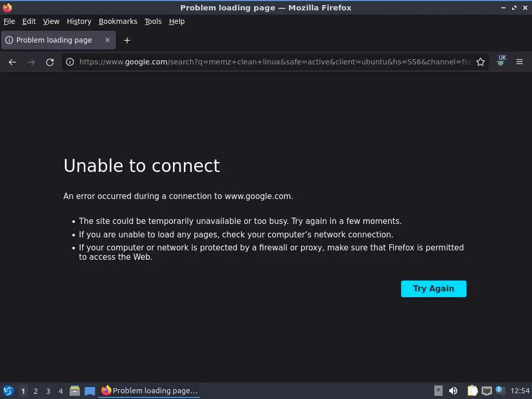This screenshot has width=532, height=399.
Task: Reload the page with refresh icon
Action: pos(50,62)
